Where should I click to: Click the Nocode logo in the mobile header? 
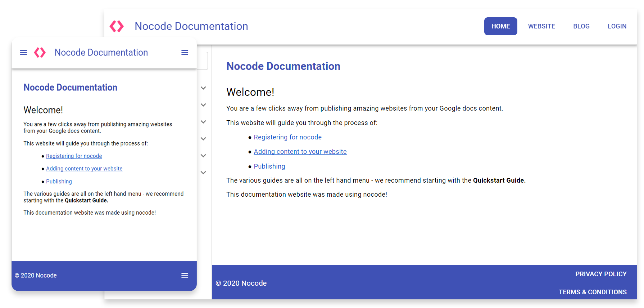tap(40, 53)
